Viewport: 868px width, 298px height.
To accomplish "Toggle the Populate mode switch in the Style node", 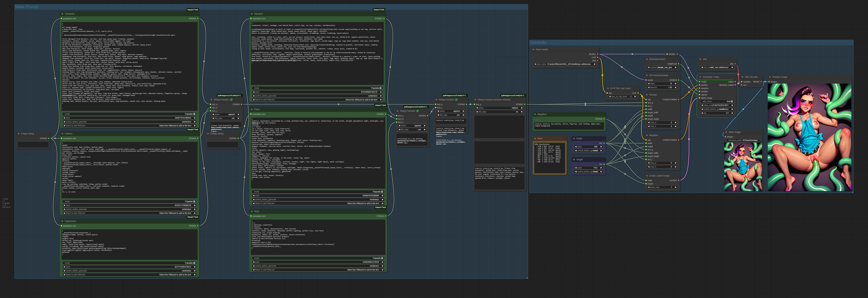I will point(382,258).
